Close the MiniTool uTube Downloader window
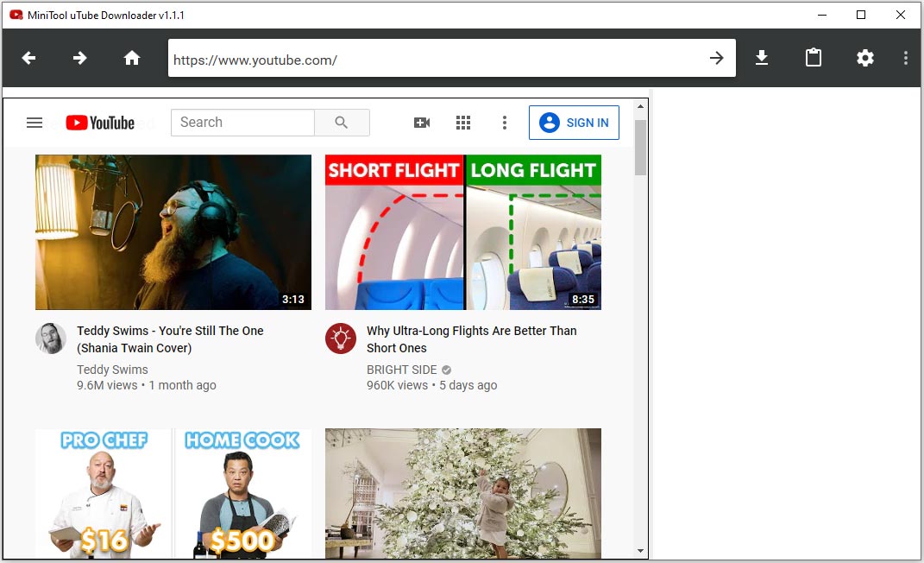Screen dimensions: 924x563 pyautogui.click(x=901, y=15)
